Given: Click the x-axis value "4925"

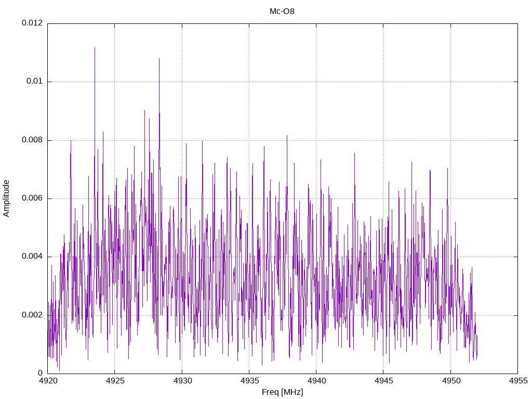Looking at the screenshot, I should [x=115, y=381].
